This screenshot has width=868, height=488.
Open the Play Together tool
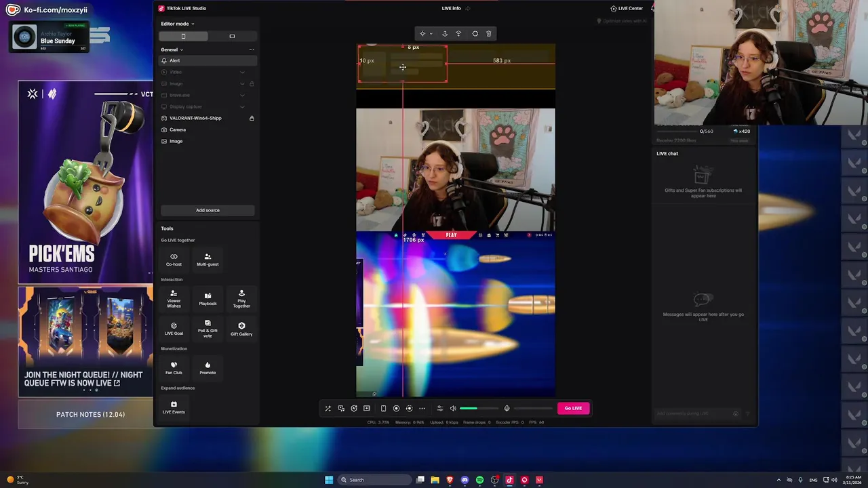[x=241, y=299]
